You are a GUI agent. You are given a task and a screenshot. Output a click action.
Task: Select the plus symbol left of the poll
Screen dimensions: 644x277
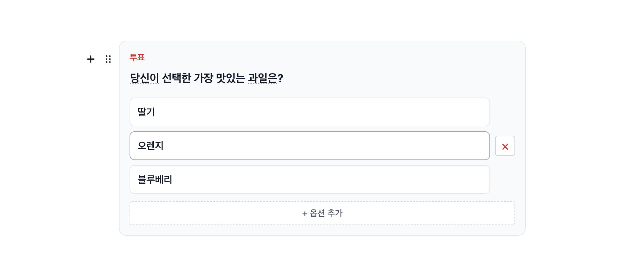pyautogui.click(x=91, y=59)
